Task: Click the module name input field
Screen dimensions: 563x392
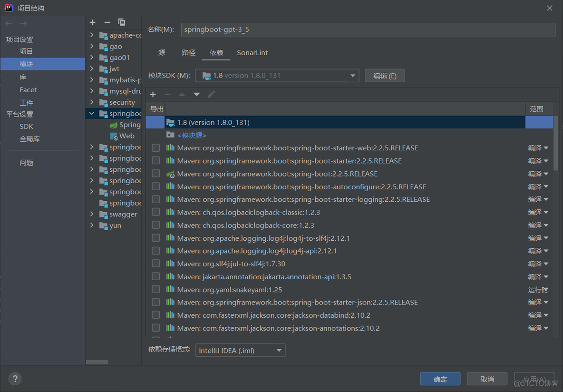Action: point(368,29)
